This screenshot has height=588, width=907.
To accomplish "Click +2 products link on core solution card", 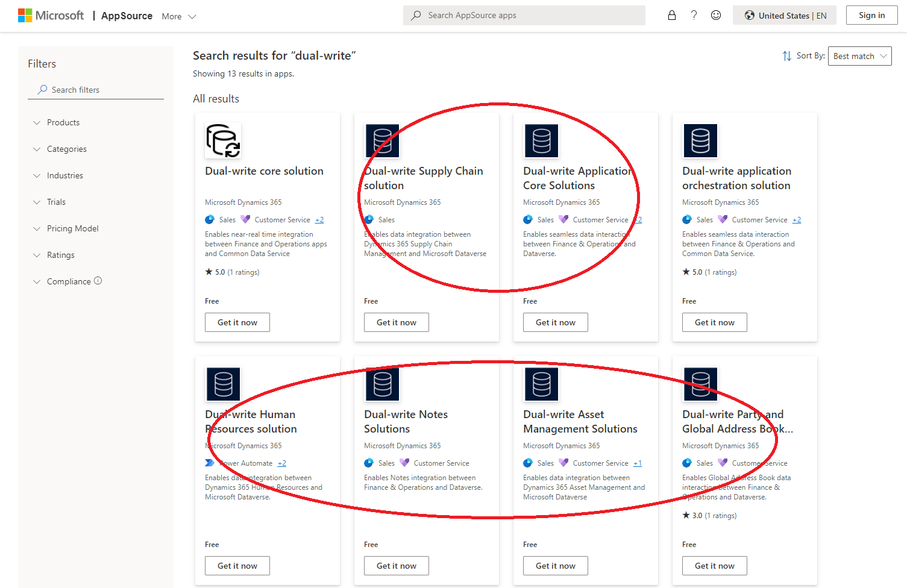I will 319,220.
